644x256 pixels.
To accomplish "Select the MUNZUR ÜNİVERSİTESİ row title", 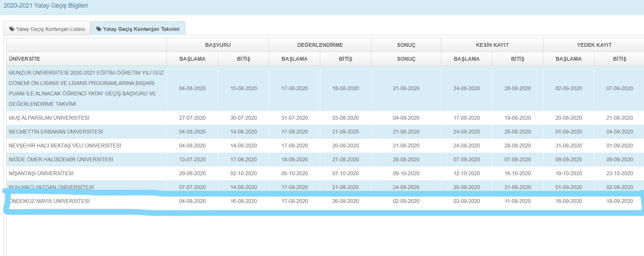I will (86, 88).
